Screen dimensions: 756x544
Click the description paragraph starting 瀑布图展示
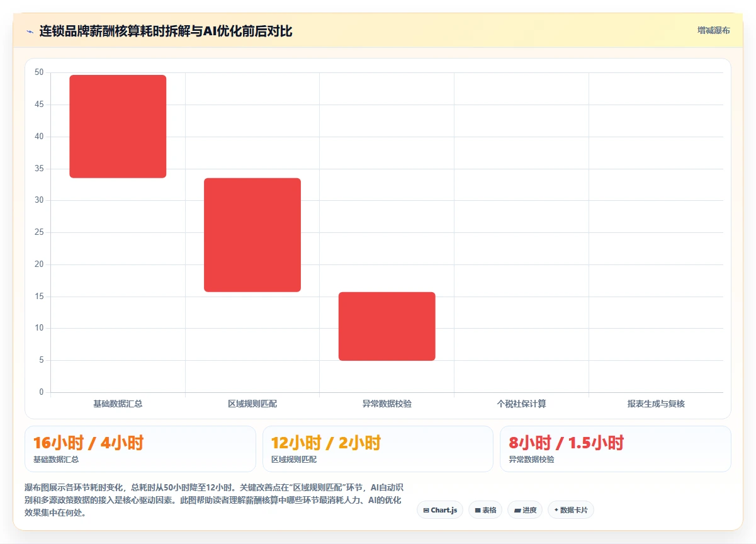coord(213,500)
